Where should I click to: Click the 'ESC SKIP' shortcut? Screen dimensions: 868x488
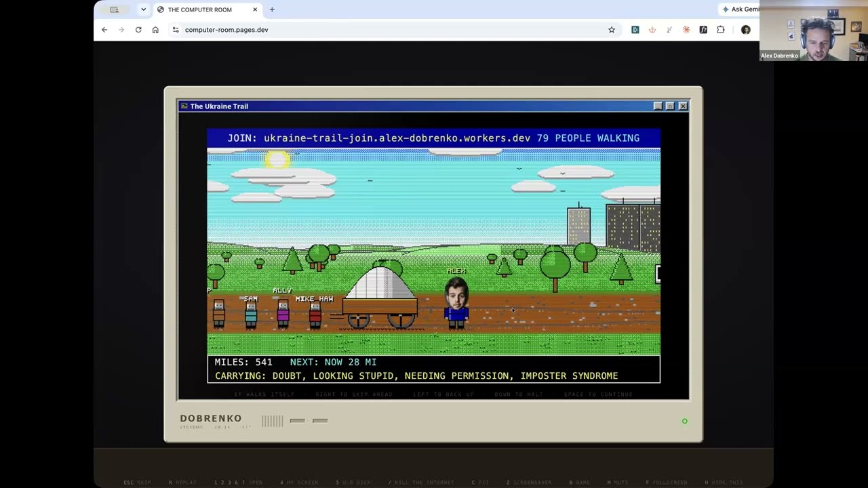click(138, 483)
